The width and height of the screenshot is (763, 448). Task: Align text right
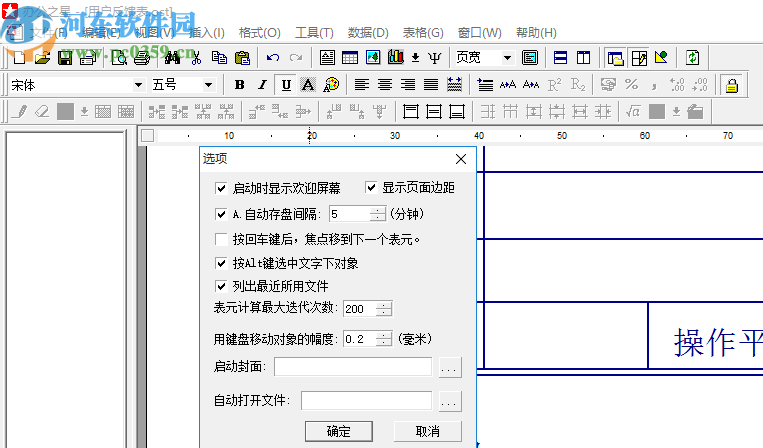[408, 85]
